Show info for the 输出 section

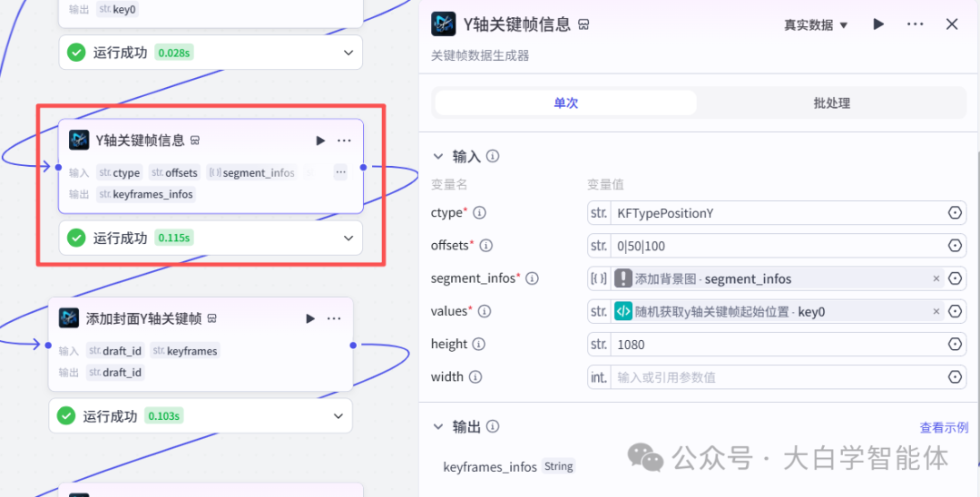(493, 426)
